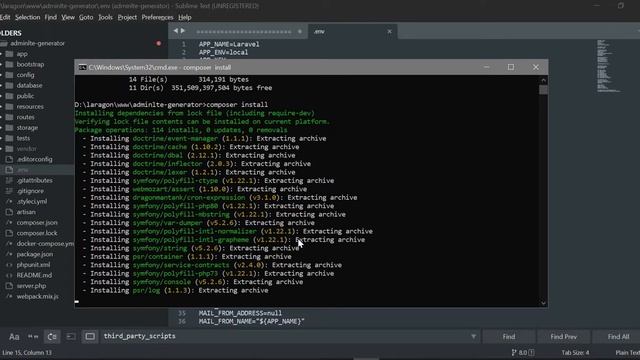This screenshot has width=640, height=360.
Task: Click the Find All button
Action: tap(618, 337)
